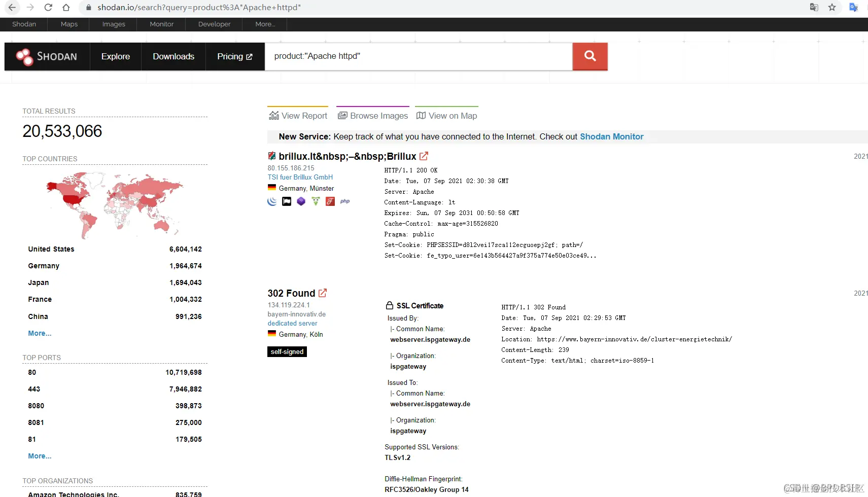Expand More... under Top Countries
This screenshot has width=868, height=497.
[40, 333]
